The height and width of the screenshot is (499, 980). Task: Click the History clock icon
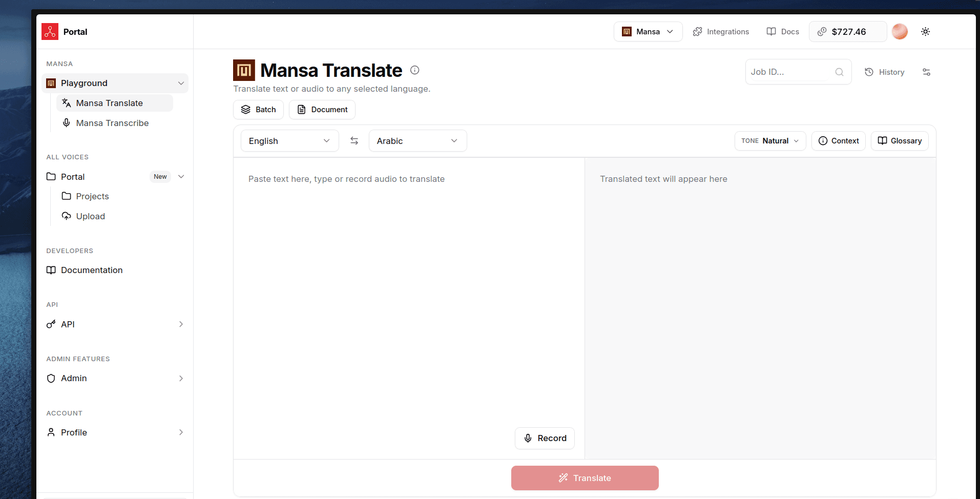869,72
